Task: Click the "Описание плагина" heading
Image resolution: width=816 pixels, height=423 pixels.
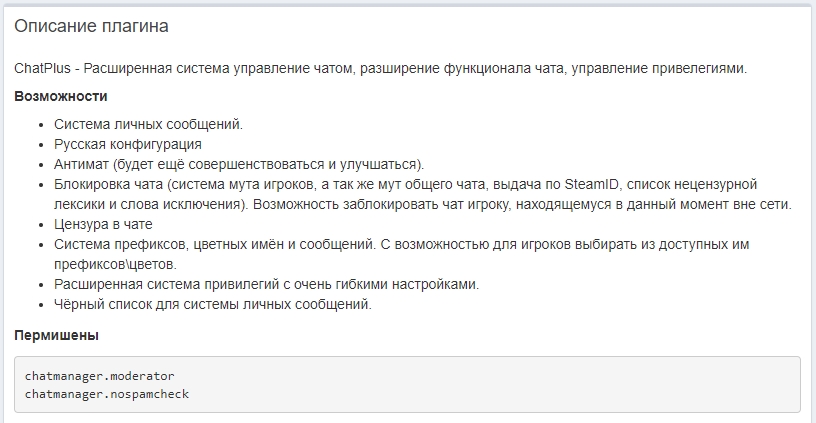Action: click(x=91, y=25)
